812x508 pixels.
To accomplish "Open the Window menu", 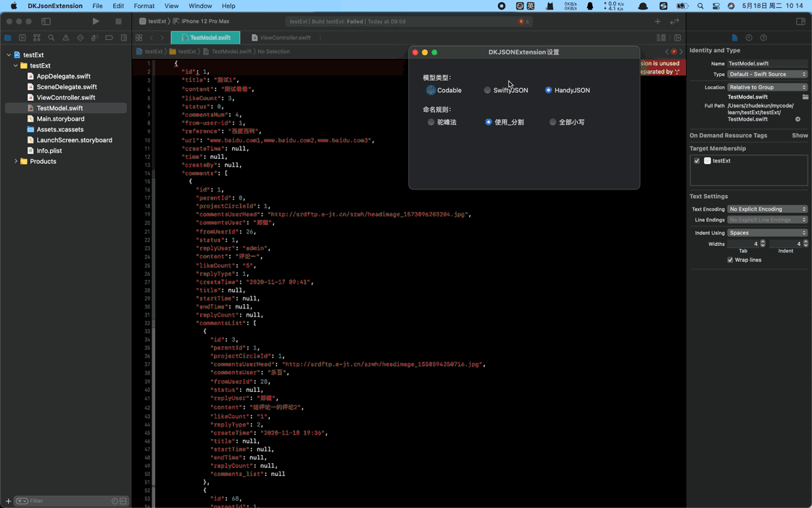I will (200, 6).
